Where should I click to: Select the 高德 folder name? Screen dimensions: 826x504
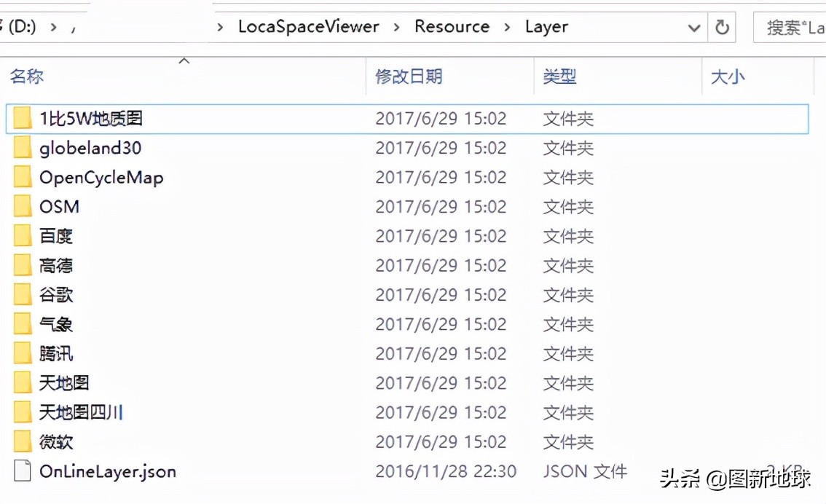tap(56, 266)
